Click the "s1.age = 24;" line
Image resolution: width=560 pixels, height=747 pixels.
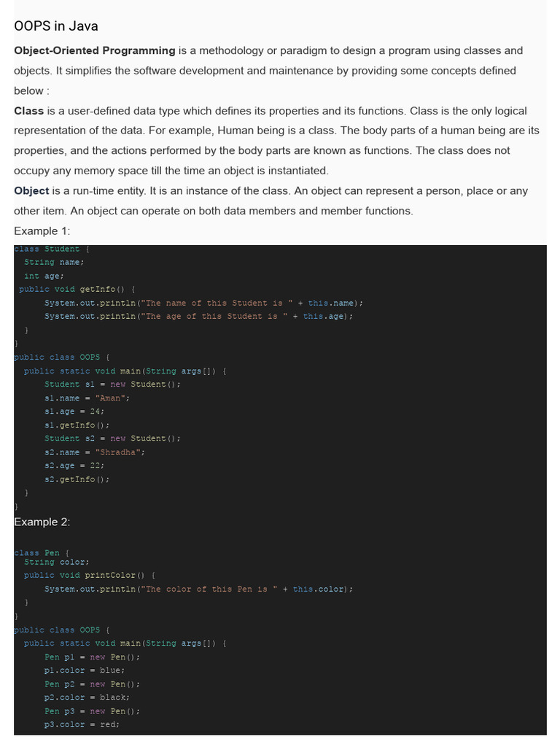coord(74,411)
